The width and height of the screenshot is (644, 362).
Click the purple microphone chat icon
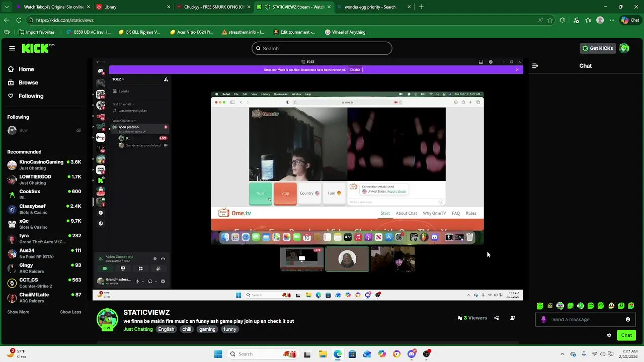[x=543, y=319]
